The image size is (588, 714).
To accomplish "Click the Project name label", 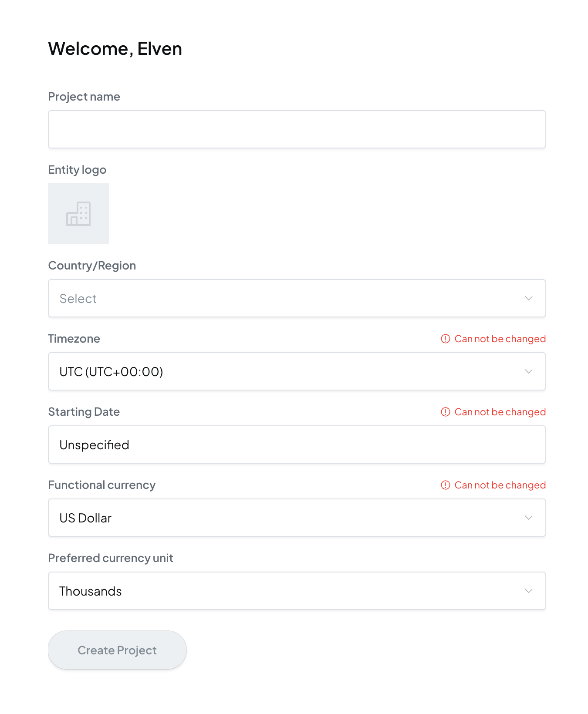I will [84, 97].
